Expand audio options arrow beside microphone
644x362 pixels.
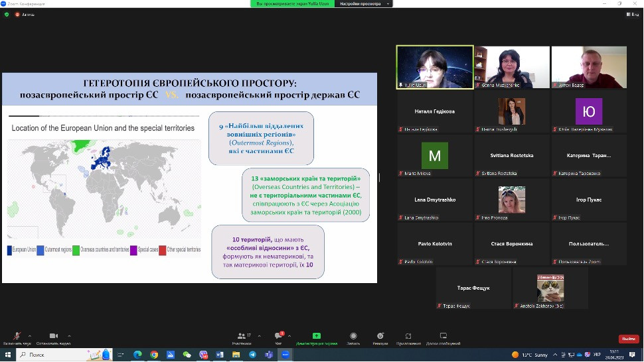(x=30, y=335)
